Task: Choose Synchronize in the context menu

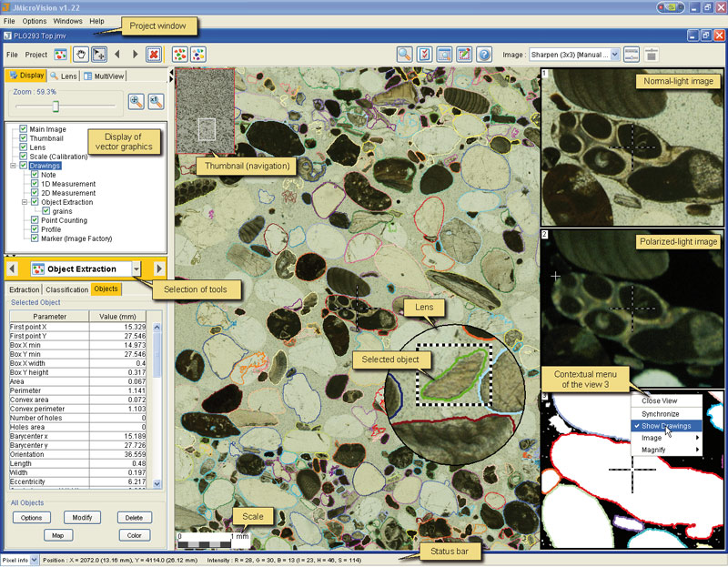Action: pos(661,414)
